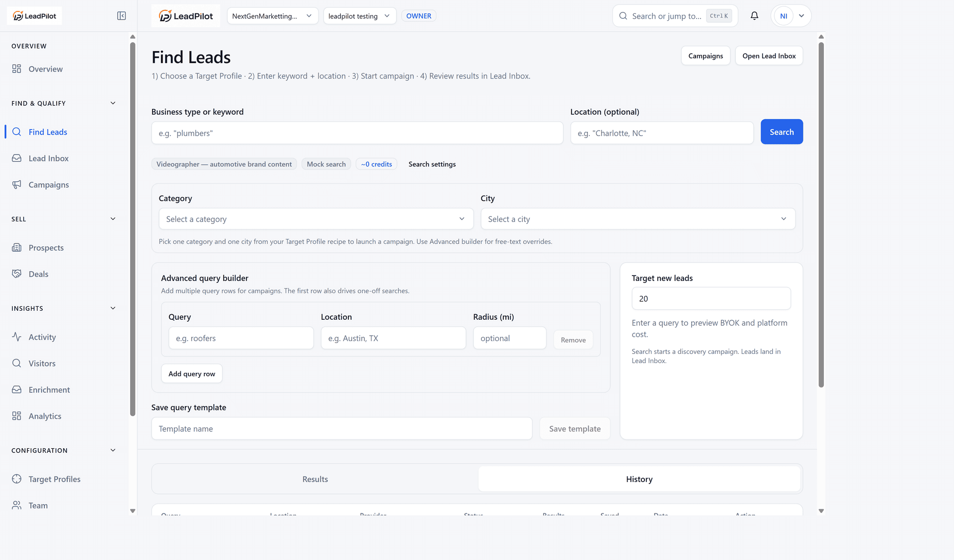Image resolution: width=954 pixels, height=560 pixels.
Task: Click the Target new leads field
Action: [x=711, y=299]
